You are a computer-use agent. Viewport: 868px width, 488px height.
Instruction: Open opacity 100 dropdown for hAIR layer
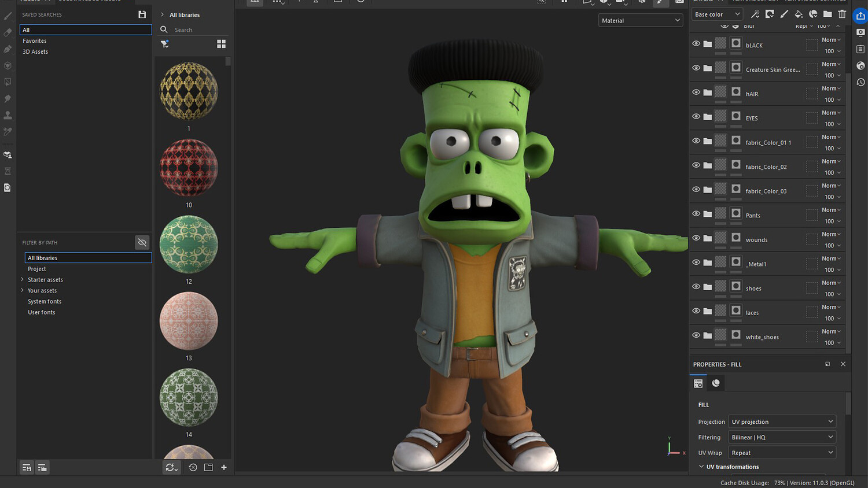(x=833, y=99)
